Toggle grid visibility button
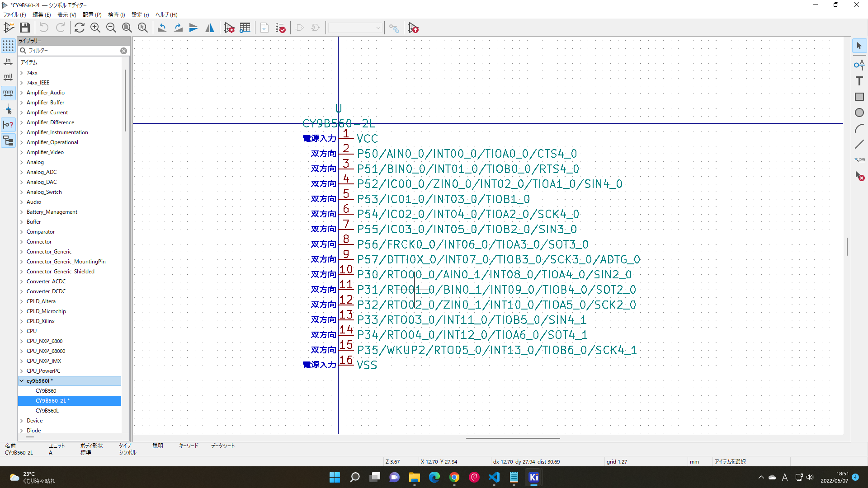This screenshot has height=488, width=868. 8,46
